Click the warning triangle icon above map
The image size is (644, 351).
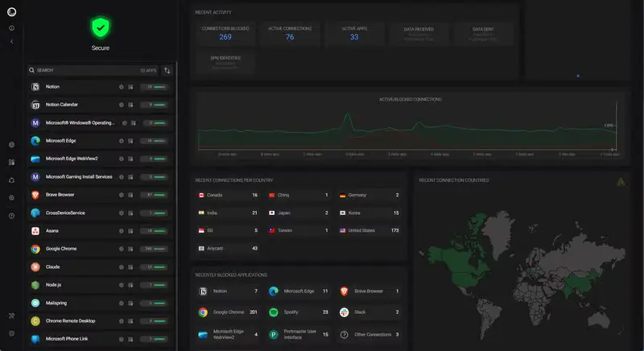(x=621, y=182)
